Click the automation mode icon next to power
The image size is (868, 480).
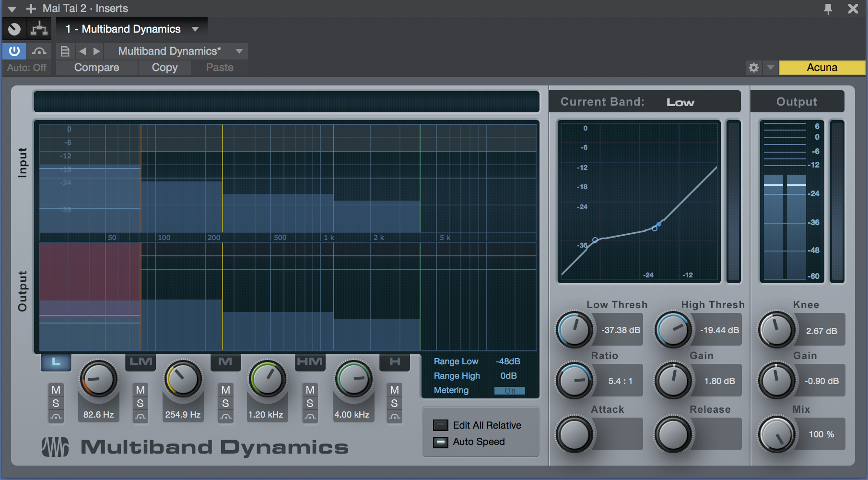39,51
